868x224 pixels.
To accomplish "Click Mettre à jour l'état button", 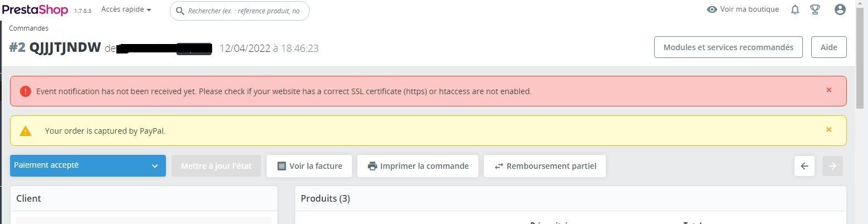I will click(216, 166).
